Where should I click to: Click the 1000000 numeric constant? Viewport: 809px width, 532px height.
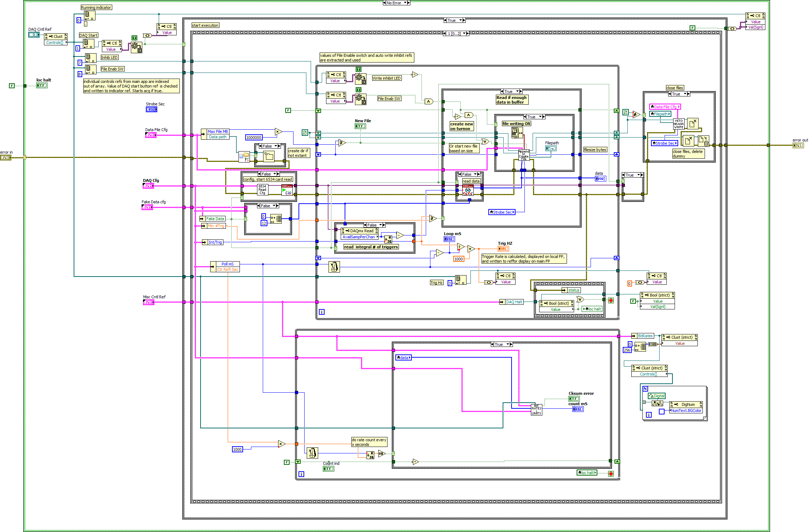coord(254,138)
